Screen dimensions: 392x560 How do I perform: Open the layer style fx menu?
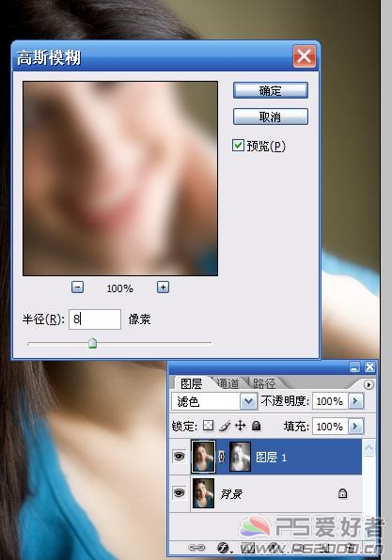224,547
